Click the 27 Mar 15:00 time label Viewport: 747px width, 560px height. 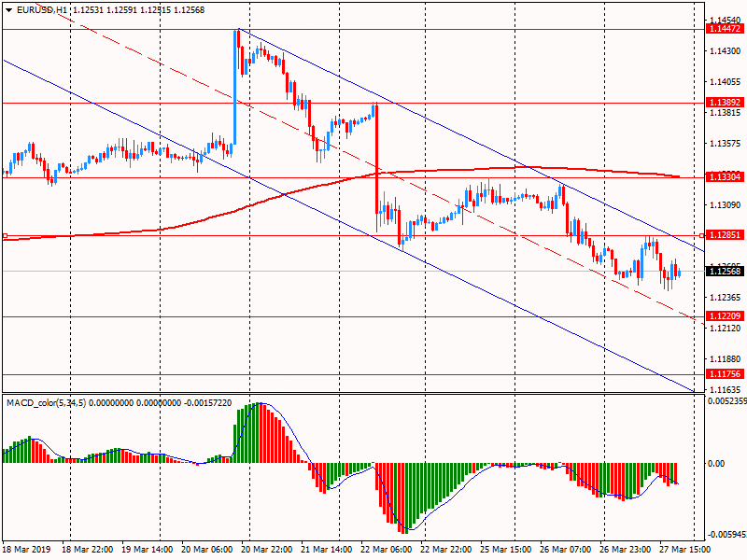point(685,550)
